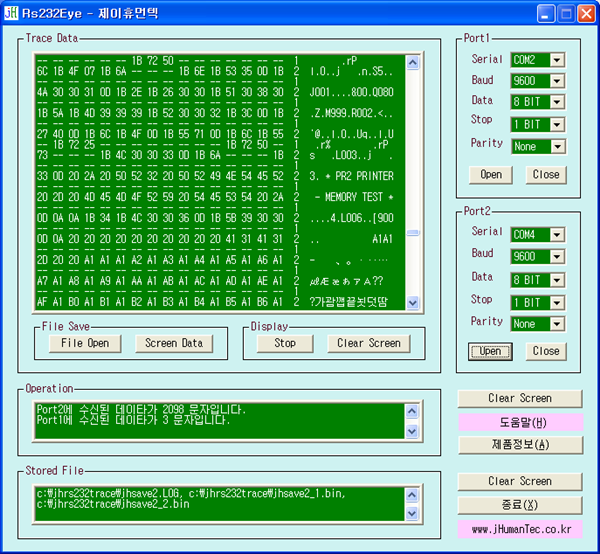
Task: Click Clear Screen in the Display group
Action: pos(368,343)
